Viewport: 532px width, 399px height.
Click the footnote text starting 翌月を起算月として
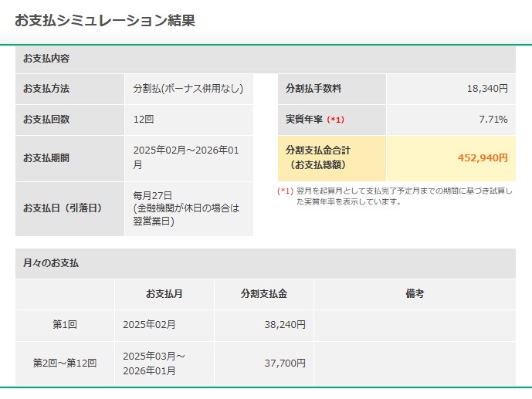click(x=405, y=196)
